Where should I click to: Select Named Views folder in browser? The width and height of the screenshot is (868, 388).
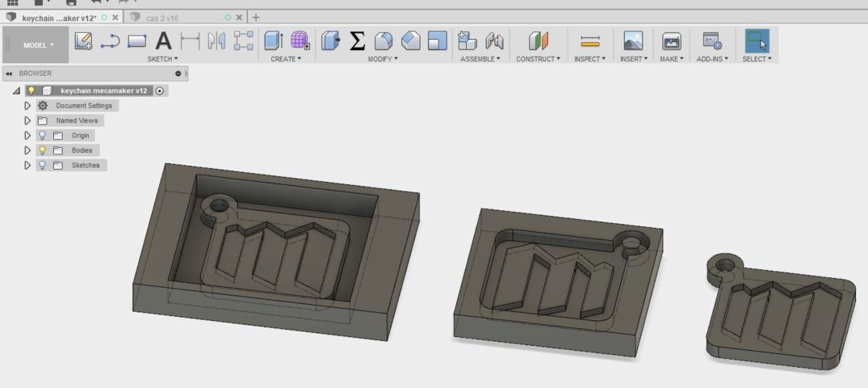tap(77, 120)
